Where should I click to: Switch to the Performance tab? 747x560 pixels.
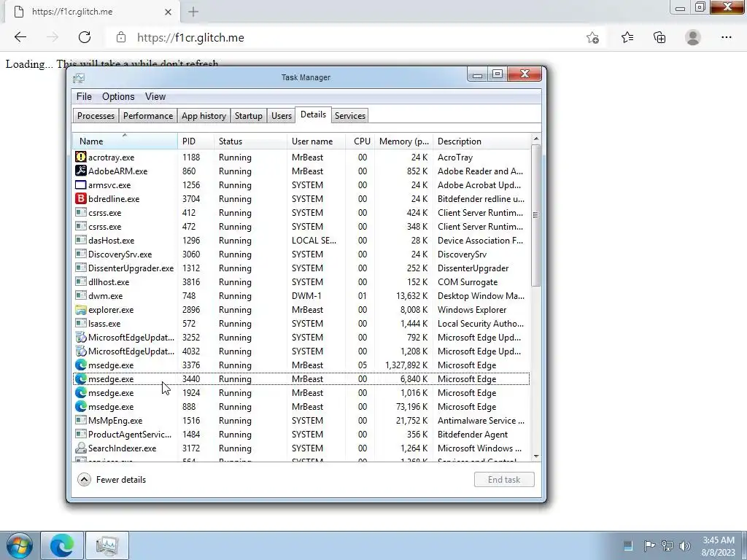[147, 116]
